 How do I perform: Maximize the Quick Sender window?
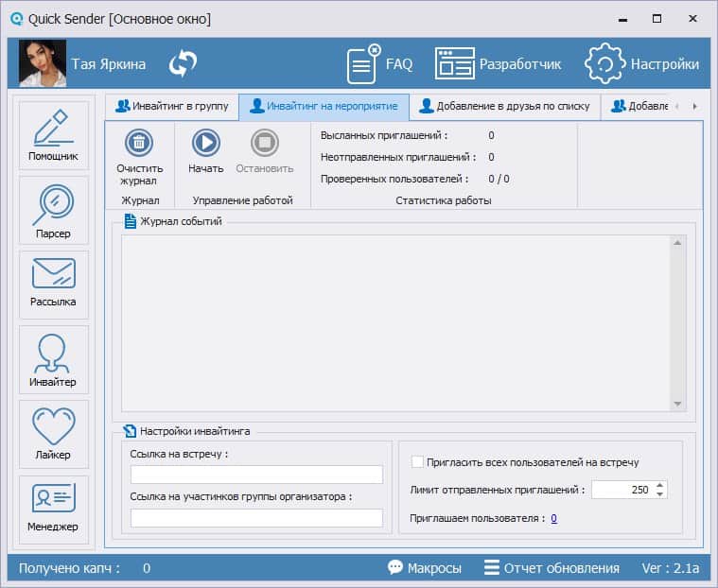[657, 19]
